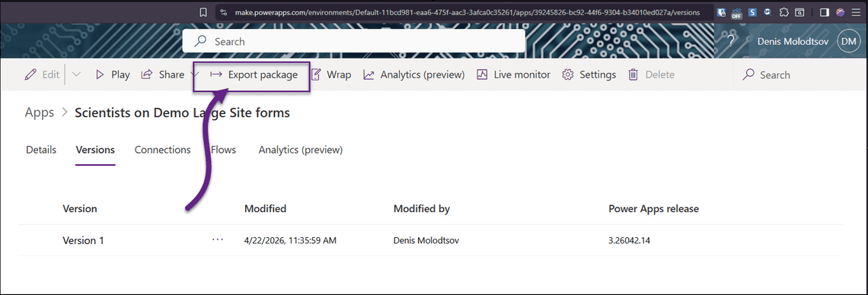
Task: Click the Share button
Action: point(163,75)
